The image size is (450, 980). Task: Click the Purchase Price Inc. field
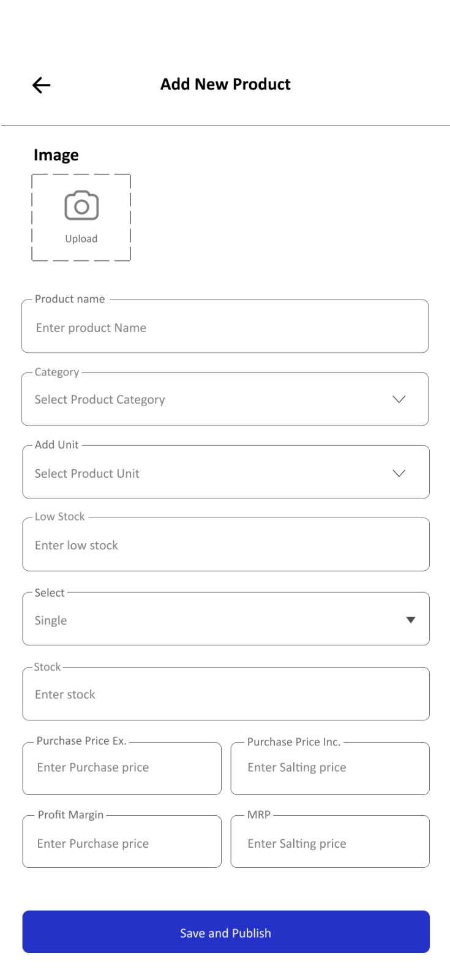pyautogui.click(x=330, y=769)
